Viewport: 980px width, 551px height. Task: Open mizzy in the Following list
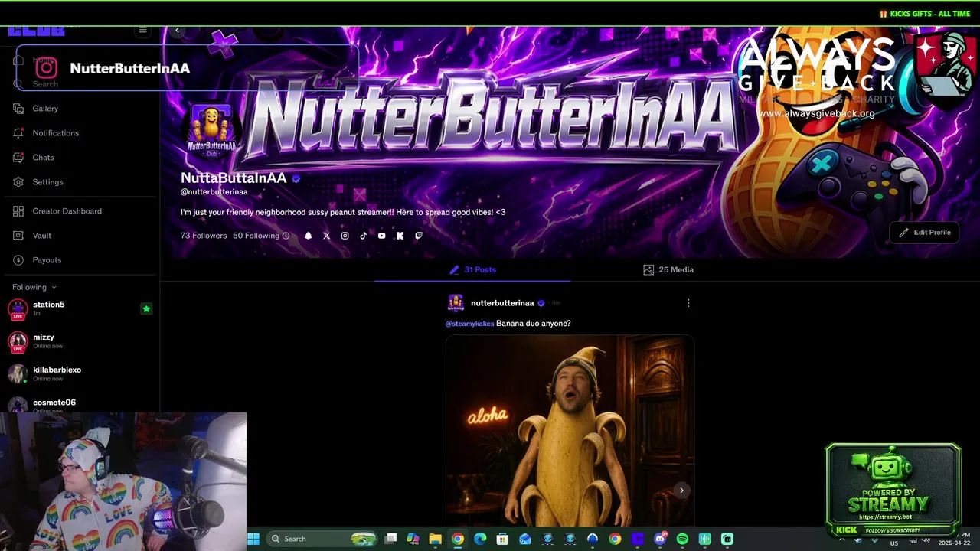pyautogui.click(x=80, y=341)
